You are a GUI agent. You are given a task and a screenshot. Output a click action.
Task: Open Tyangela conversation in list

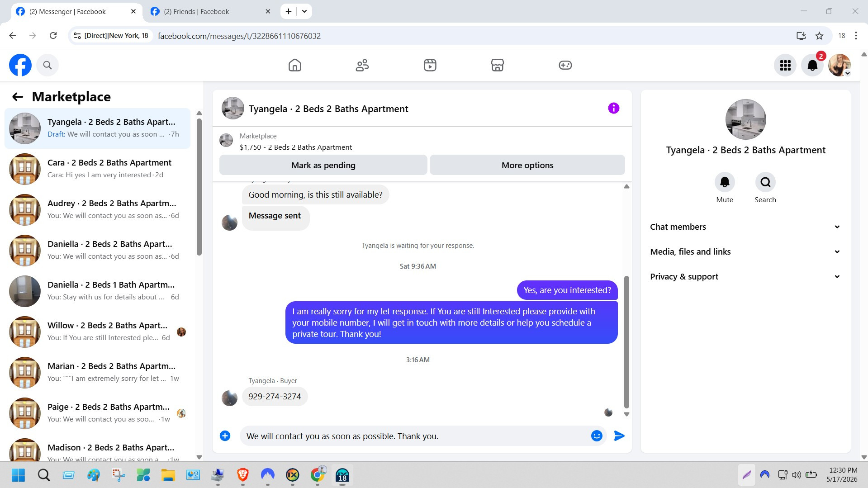click(x=97, y=128)
